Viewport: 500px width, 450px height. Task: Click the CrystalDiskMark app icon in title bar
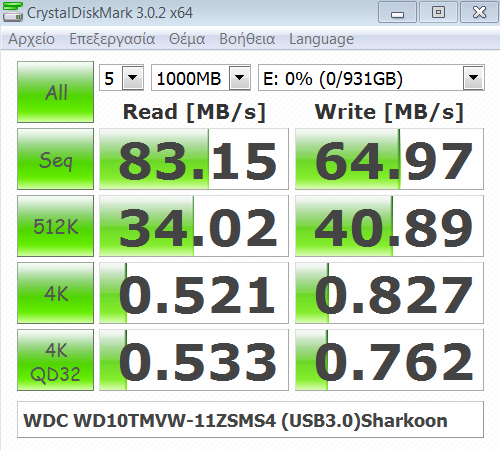point(13,12)
